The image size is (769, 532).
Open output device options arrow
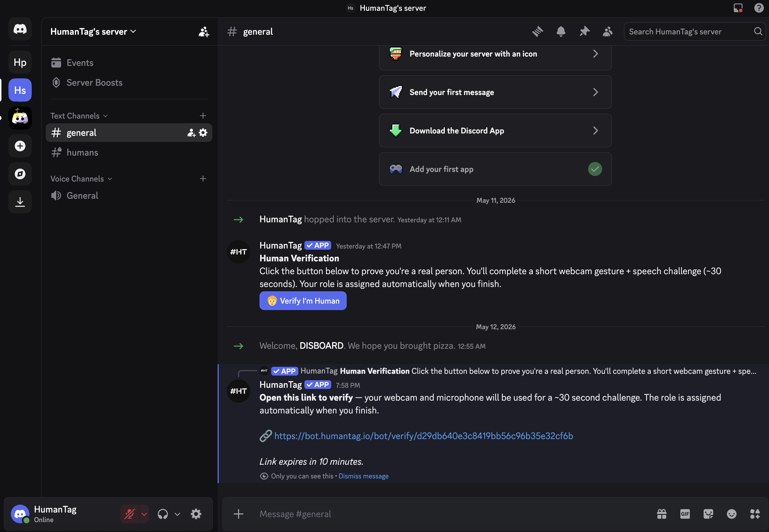click(x=177, y=514)
